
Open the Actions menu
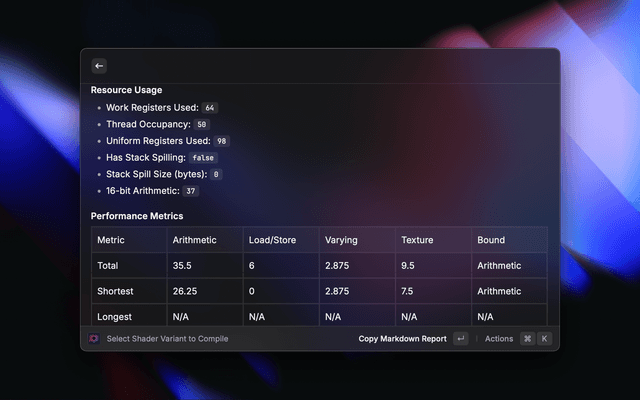[x=498, y=339]
